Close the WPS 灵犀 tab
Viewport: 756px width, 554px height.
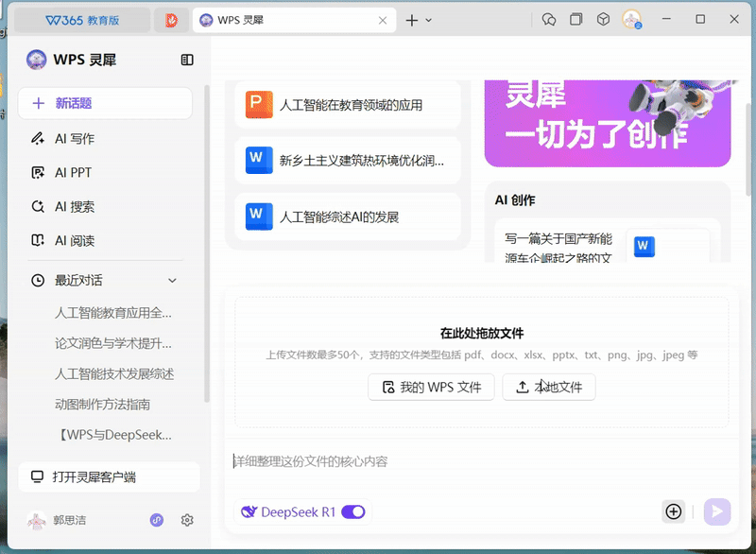(383, 20)
